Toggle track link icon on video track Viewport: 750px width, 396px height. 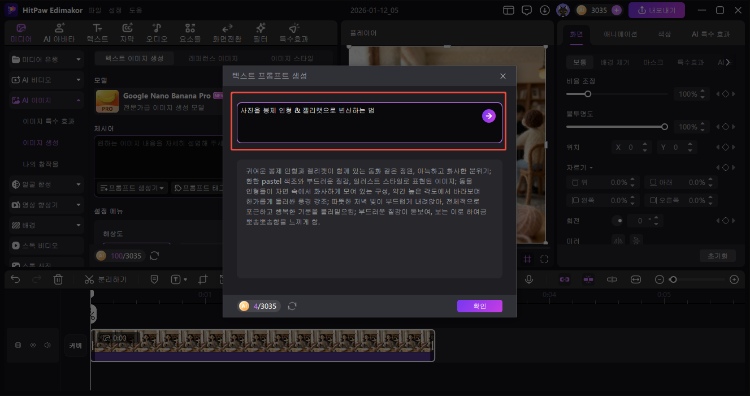click(x=33, y=345)
